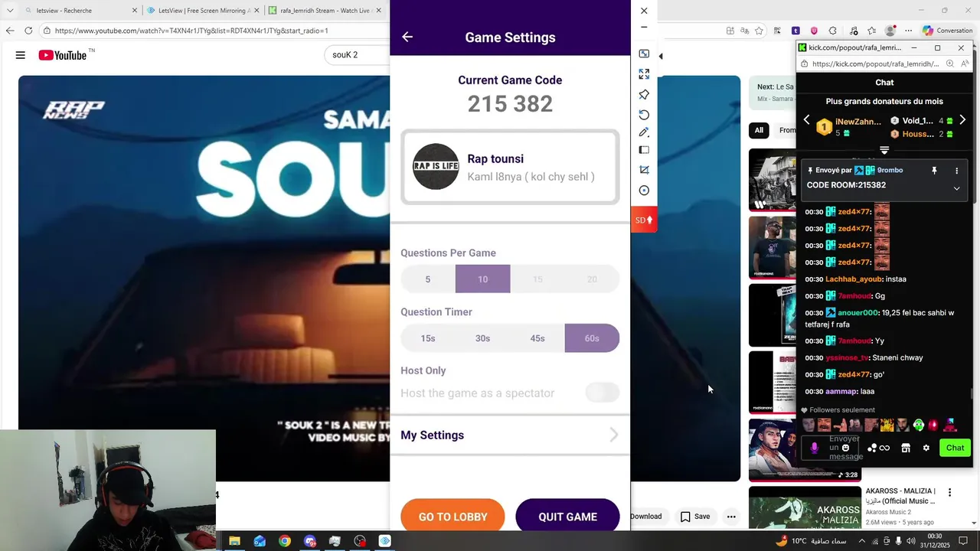Open AKAROSS MALIZIA video options menu

pos(949,493)
